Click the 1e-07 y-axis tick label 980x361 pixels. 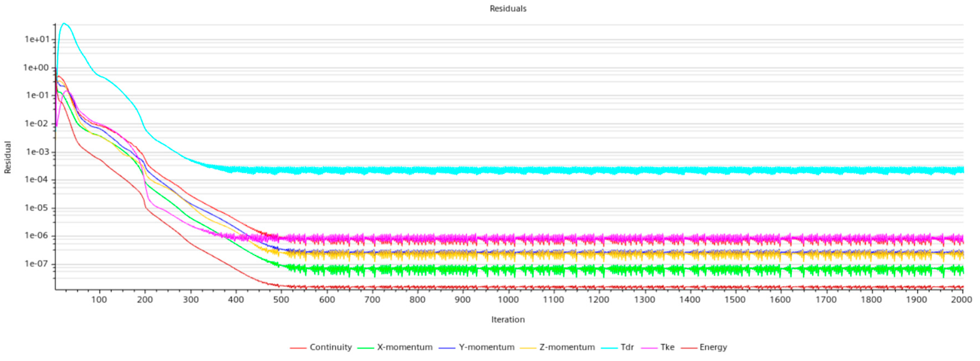coord(37,264)
